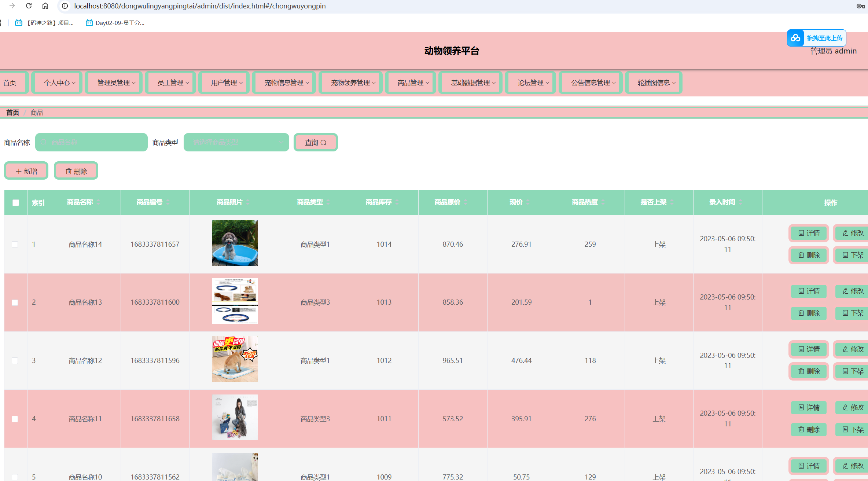The image size is (868, 481).
Task: Open the 码神之路 bookmark
Action: (44, 23)
